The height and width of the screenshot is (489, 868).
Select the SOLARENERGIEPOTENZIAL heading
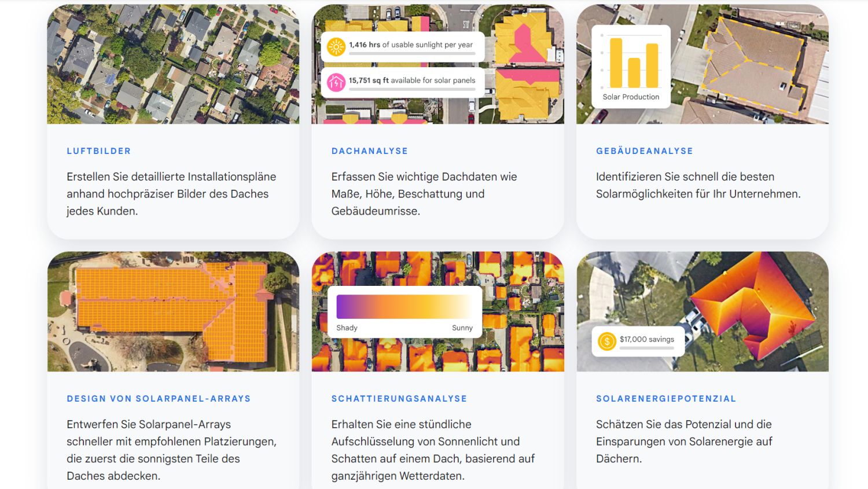point(665,399)
